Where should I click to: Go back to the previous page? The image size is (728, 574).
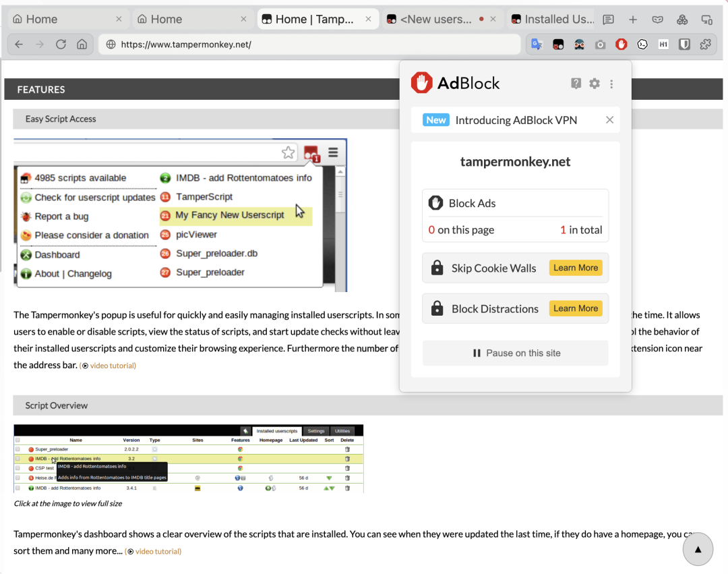(19, 44)
